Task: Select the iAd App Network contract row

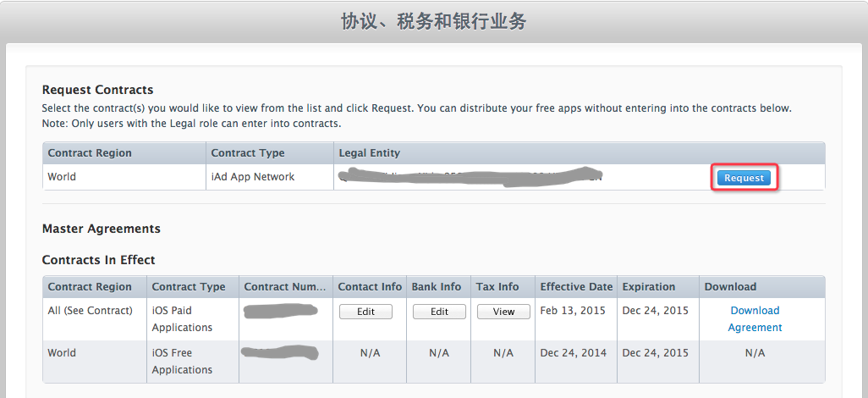Action: tap(252, 177)
